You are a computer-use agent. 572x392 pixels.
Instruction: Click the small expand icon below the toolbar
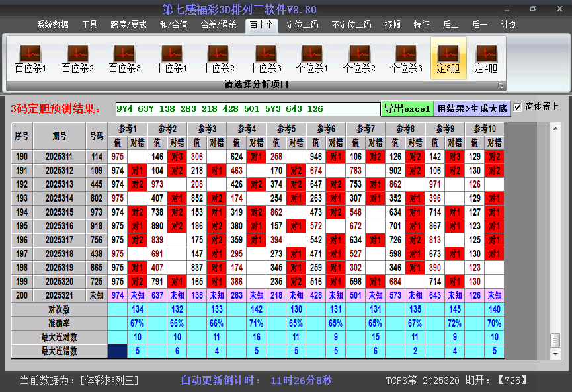coord(501,86)
